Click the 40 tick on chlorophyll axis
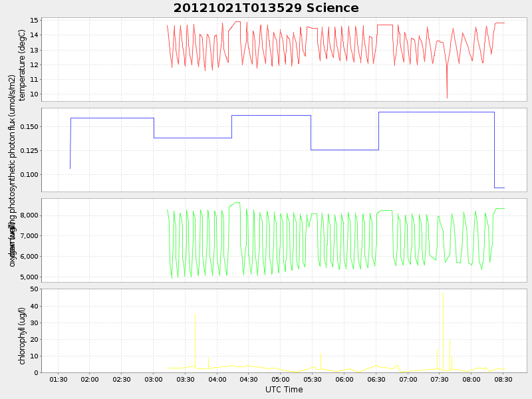The width and height of the screenshot is (532, 399). coord(34,306)
